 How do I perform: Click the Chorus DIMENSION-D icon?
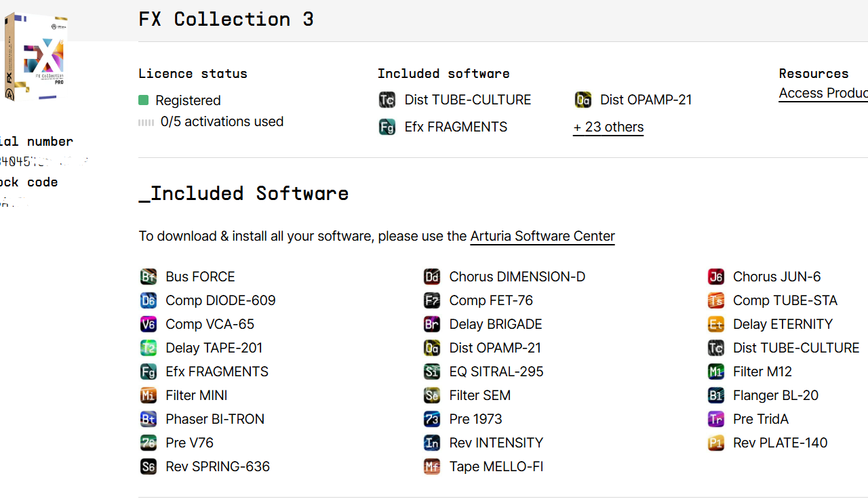(x=432, y=277)
